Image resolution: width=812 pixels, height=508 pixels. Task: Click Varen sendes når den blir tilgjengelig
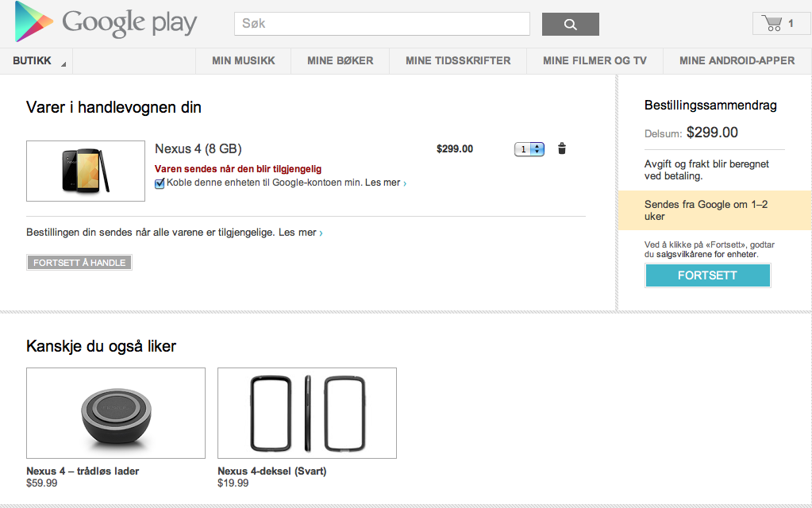(238, 169)
